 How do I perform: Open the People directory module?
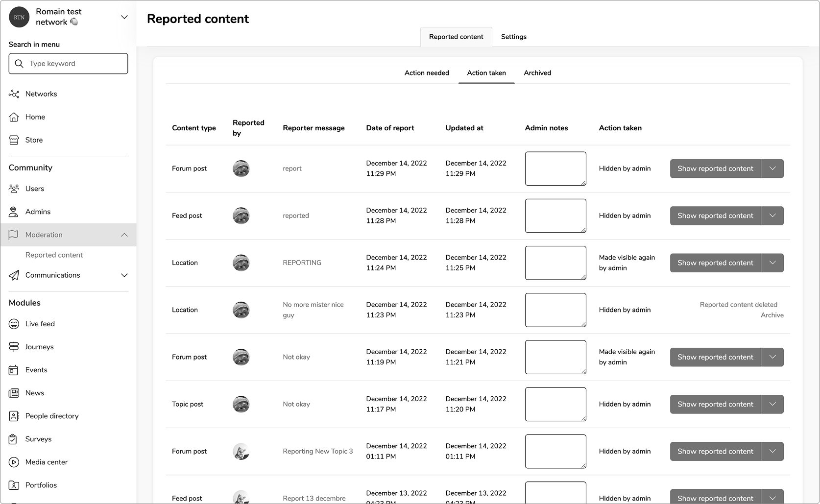click(52, 416)
